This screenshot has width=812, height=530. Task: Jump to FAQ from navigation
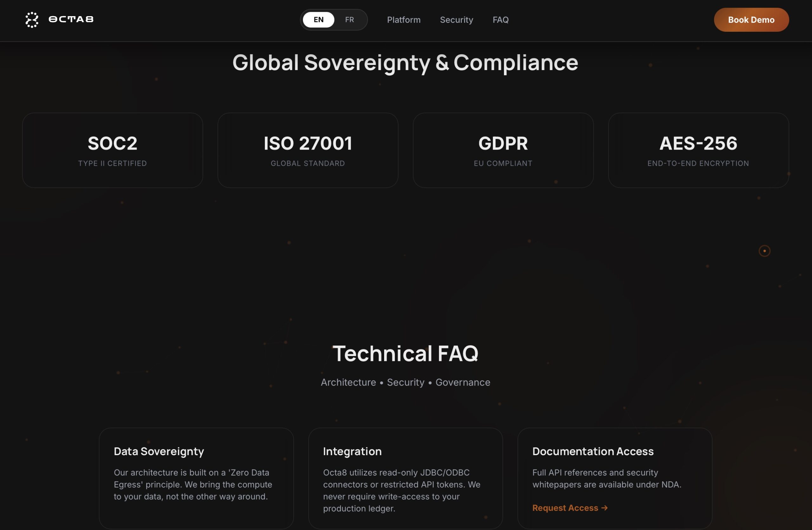[501, 20]
